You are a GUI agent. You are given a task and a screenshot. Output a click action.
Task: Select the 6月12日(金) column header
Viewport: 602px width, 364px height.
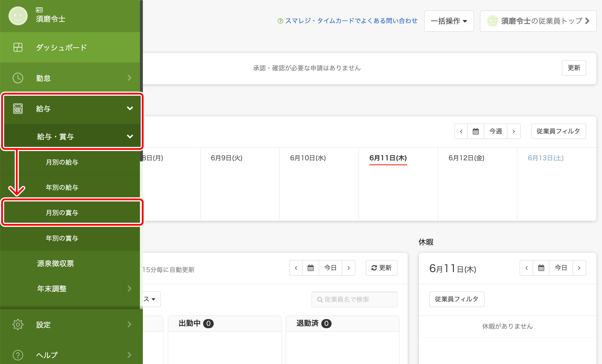tap(466, 158)
